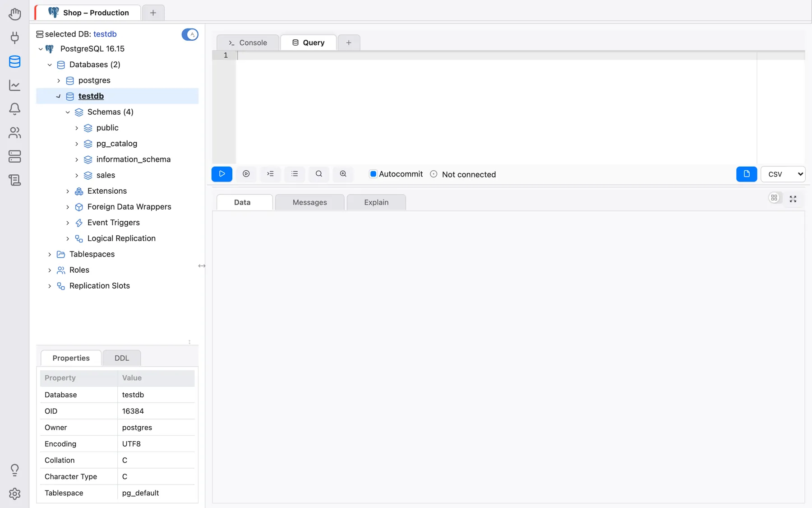This screenshot has height=508, width=812.
Task: Run the query with the play button
Action: tap(222, 174)
